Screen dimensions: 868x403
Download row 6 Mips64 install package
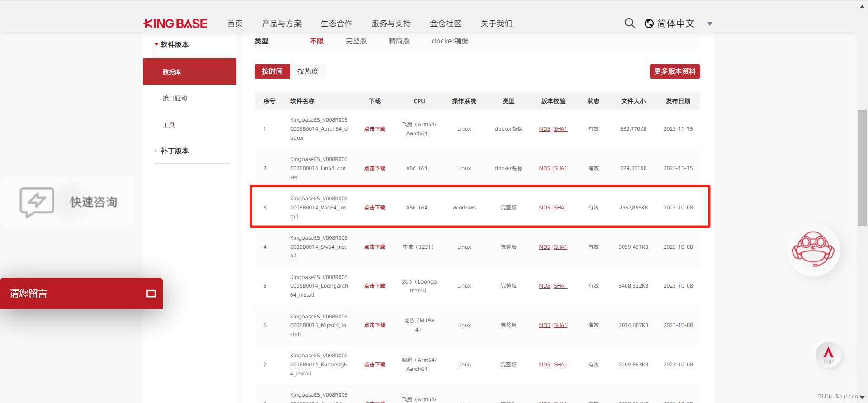pos(375,325)
